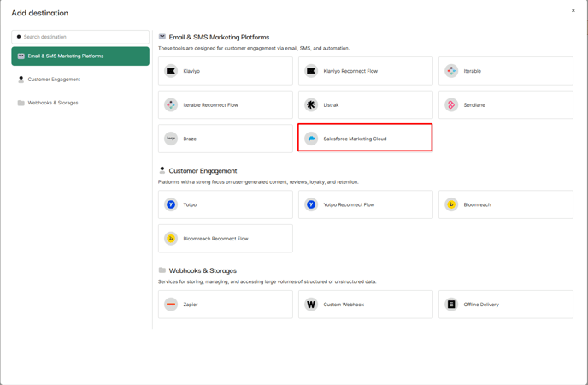Screen dimensions: 588x385
Task: Click the Klaviyo logo icon
Action: pyautogui.click(x=171, y=71)
